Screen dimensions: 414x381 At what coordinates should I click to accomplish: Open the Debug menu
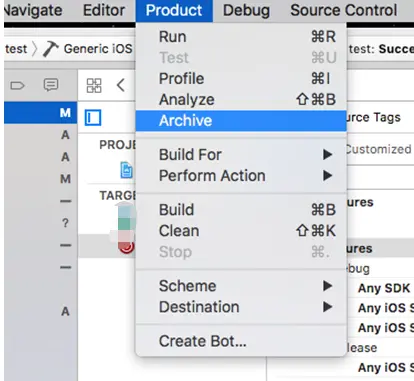(246, 10)
